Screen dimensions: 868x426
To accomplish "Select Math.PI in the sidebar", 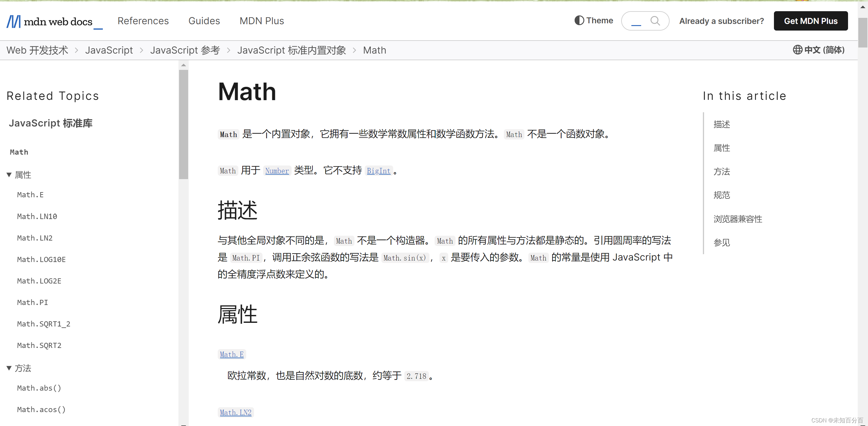I will pos(32,302).
